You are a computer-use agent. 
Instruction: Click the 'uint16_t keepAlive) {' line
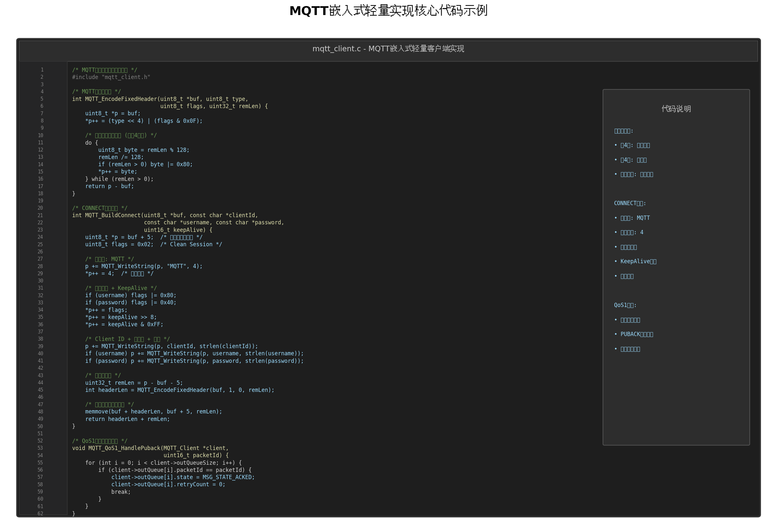[x=178, y=230]
